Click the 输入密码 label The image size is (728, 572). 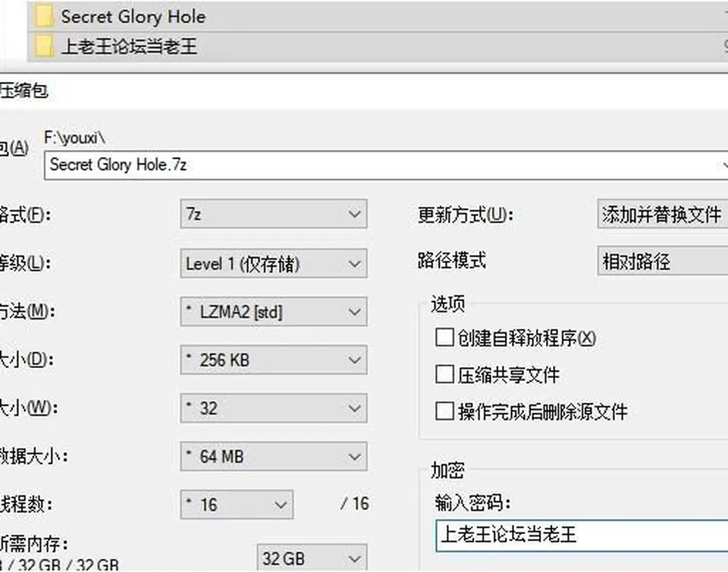click(x=473, y=503)
